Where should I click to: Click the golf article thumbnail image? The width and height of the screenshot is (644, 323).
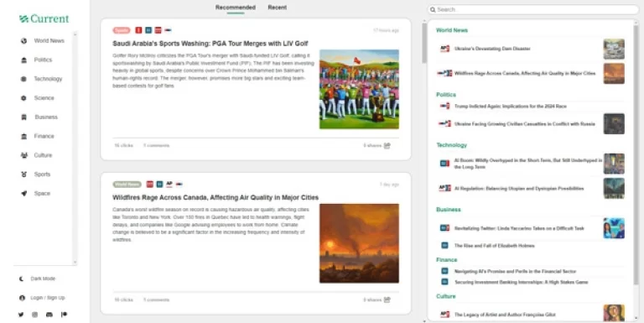point(359,89)
